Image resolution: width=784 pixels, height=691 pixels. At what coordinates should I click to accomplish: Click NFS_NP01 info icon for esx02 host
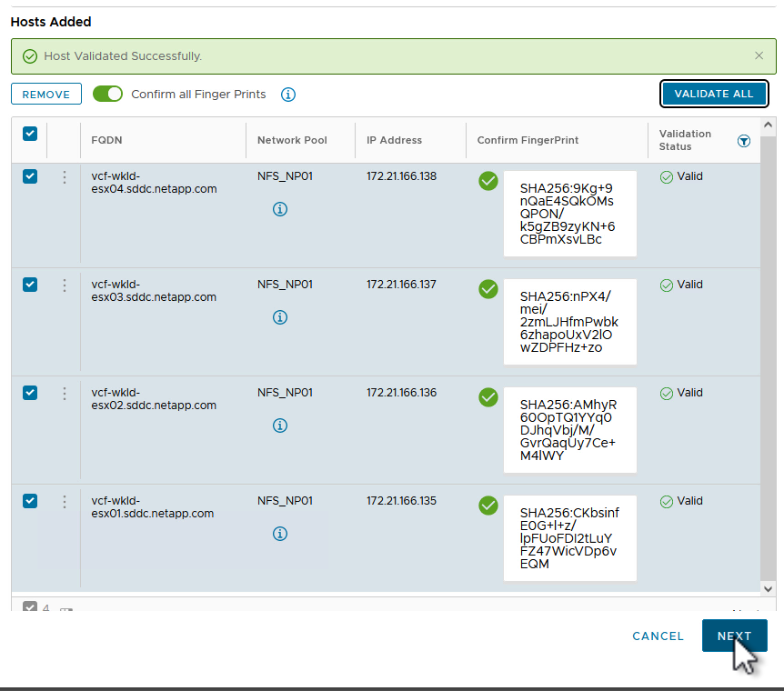pyautogui.click(x=280, y=426)
